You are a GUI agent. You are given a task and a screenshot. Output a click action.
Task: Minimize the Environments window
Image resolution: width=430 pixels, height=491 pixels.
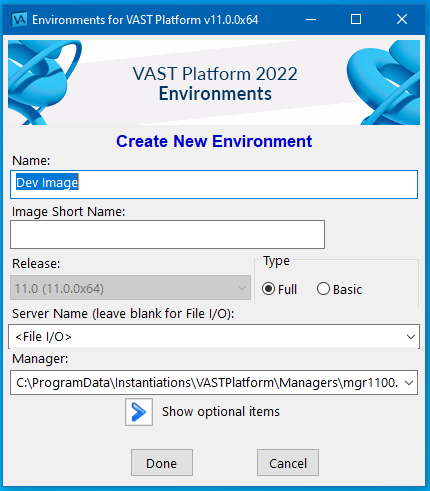pyautogui.click(x=311, y=20)
